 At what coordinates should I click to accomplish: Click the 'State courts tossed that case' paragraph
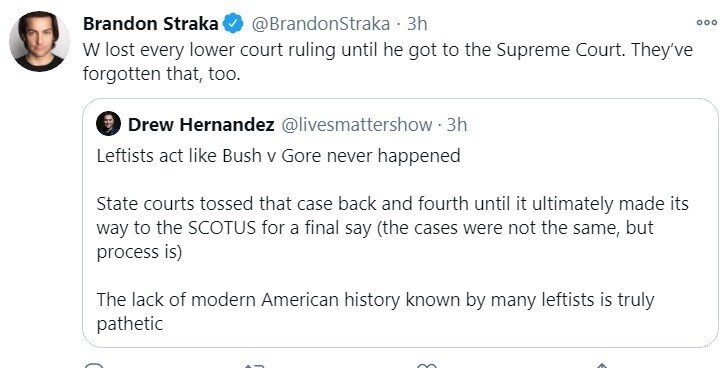(x=392, y=228)
